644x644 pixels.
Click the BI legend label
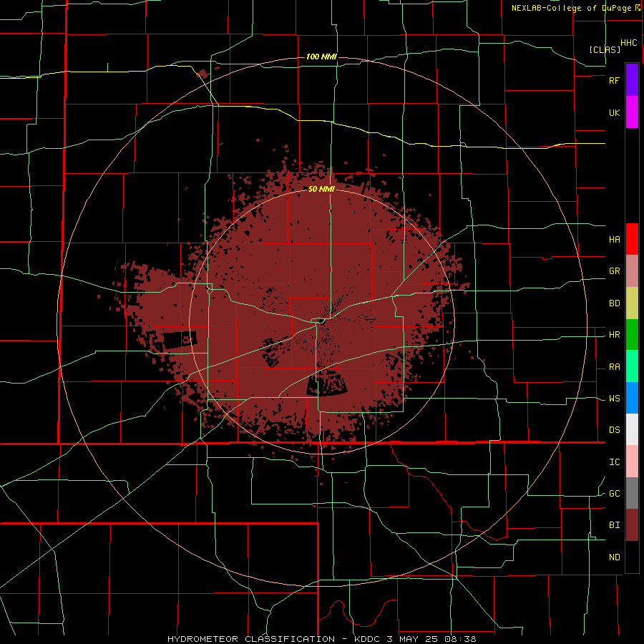click(x=614, y=525)
